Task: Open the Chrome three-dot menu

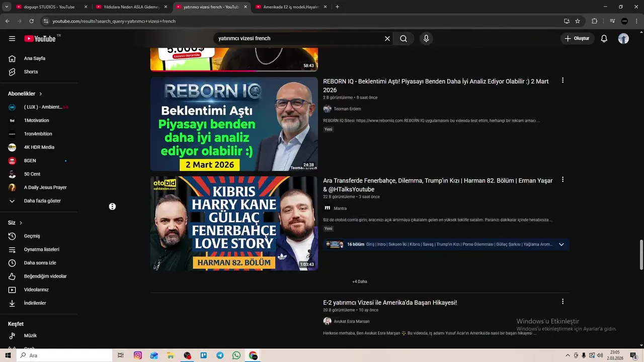Action: (x=635, y=21)
